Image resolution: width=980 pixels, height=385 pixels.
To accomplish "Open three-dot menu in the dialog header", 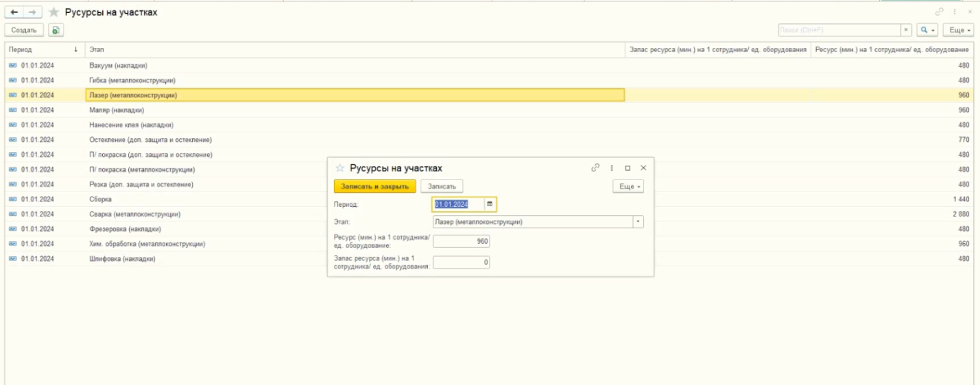I will 612,168.
